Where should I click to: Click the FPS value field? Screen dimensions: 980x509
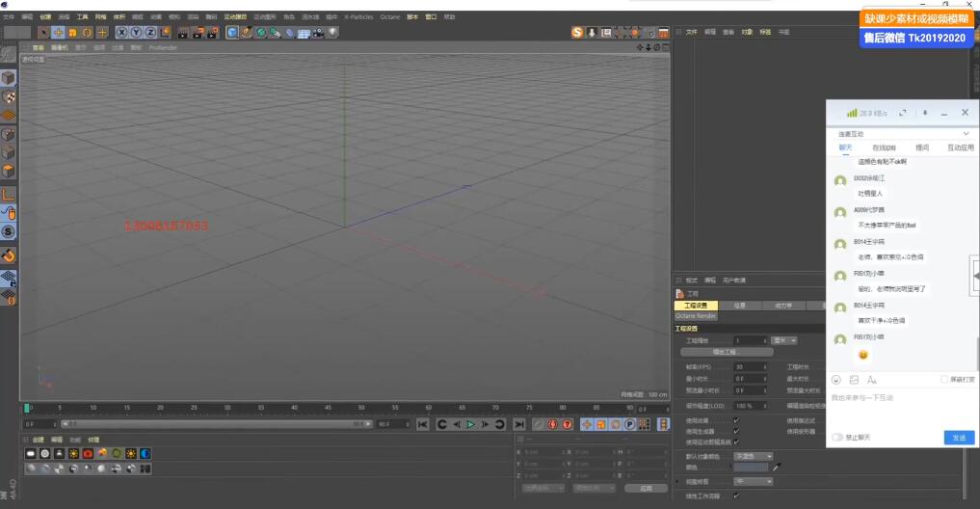click(750, 367)
